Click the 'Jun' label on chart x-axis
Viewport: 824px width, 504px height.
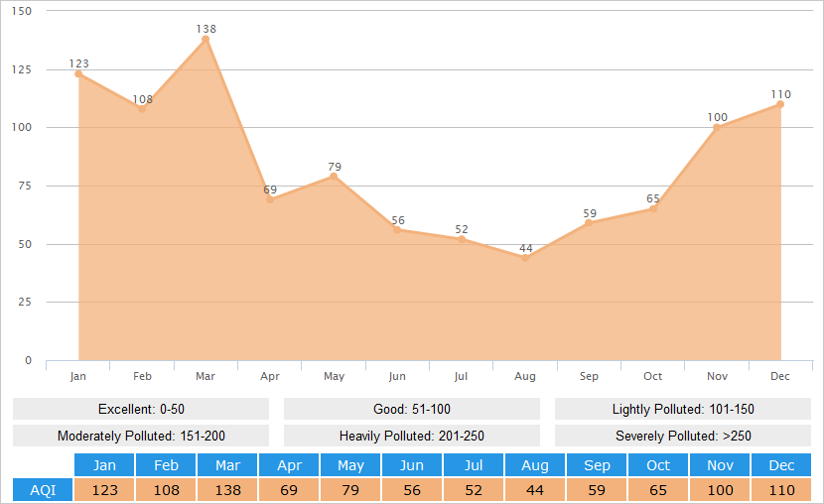(397, 376)
